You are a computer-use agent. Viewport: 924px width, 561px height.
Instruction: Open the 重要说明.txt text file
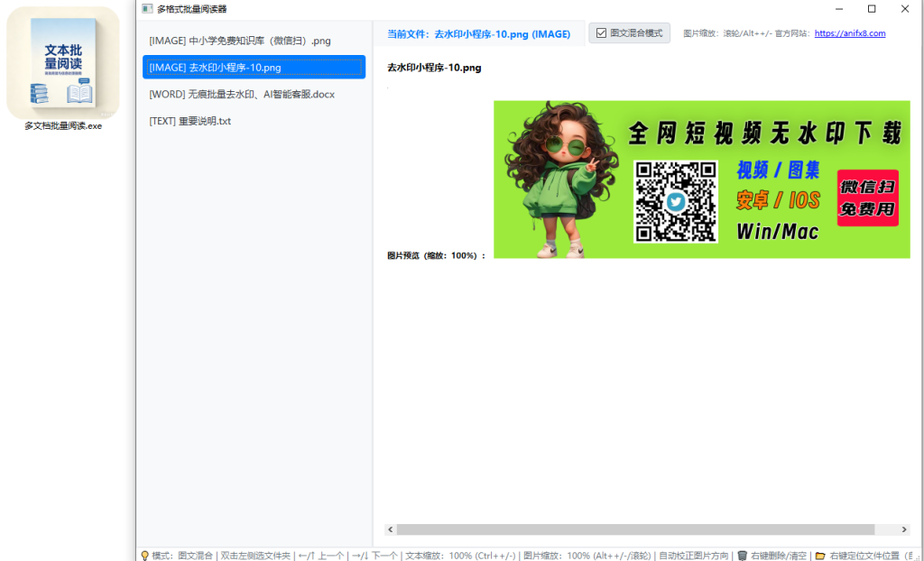coord(190,121)
